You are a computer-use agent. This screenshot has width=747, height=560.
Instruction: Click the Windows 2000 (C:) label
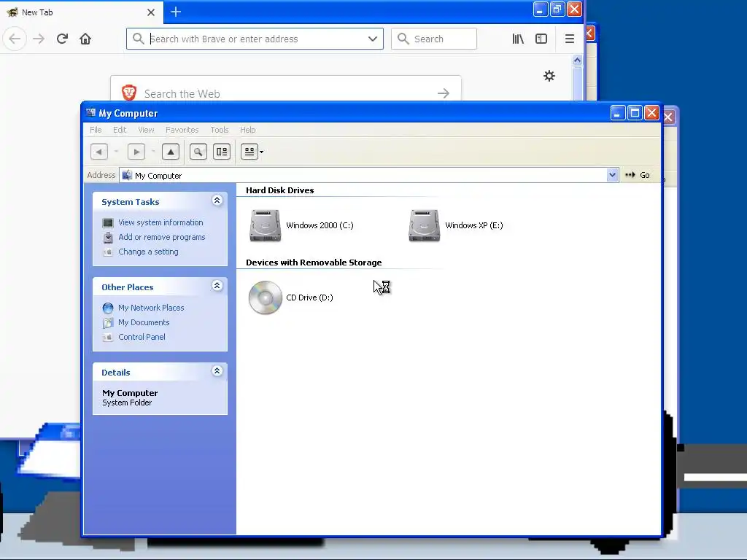(x=320, y=226)
